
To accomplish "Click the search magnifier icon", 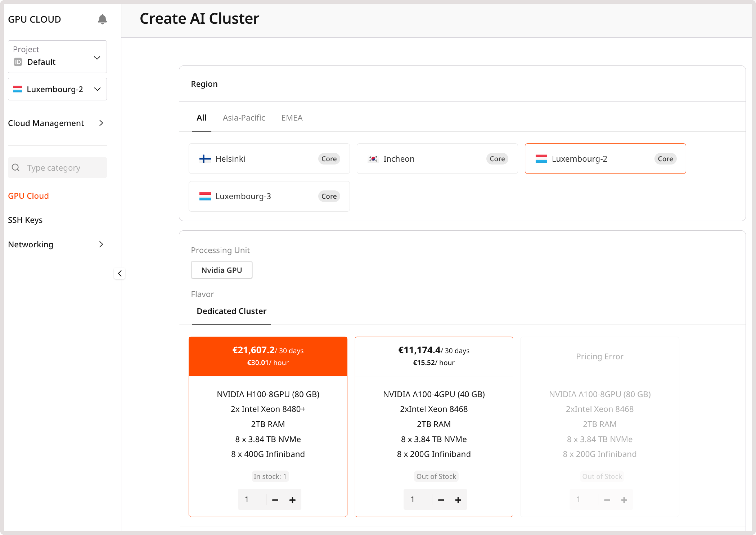I will 16,168.
